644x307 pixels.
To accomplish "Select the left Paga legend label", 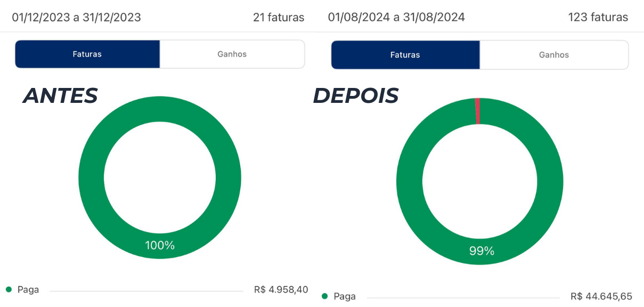I will click(28, 290).
